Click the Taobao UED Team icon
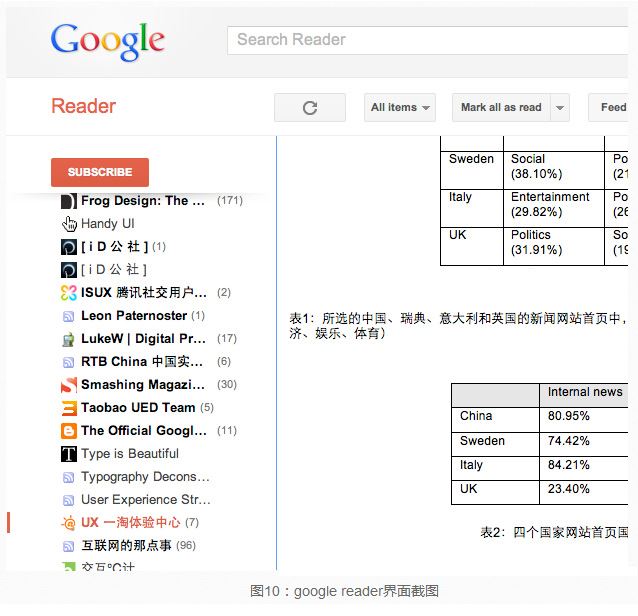The image size is (638, 616). click(68, 408)
